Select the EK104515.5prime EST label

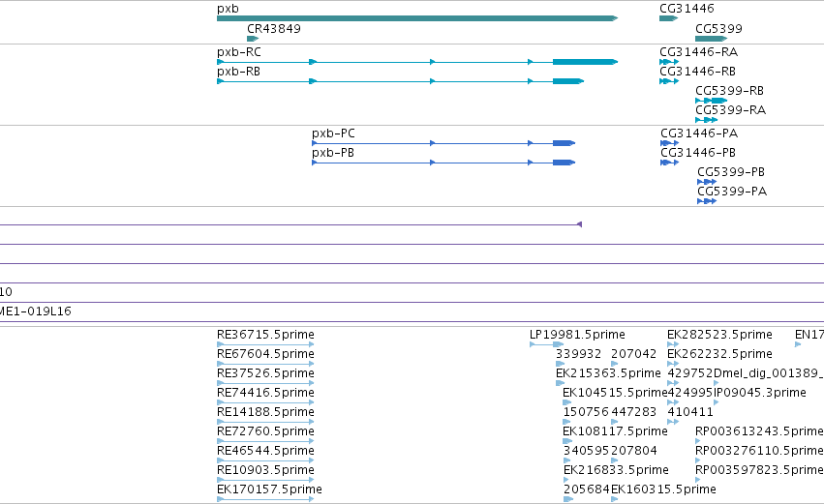point(615,393)
